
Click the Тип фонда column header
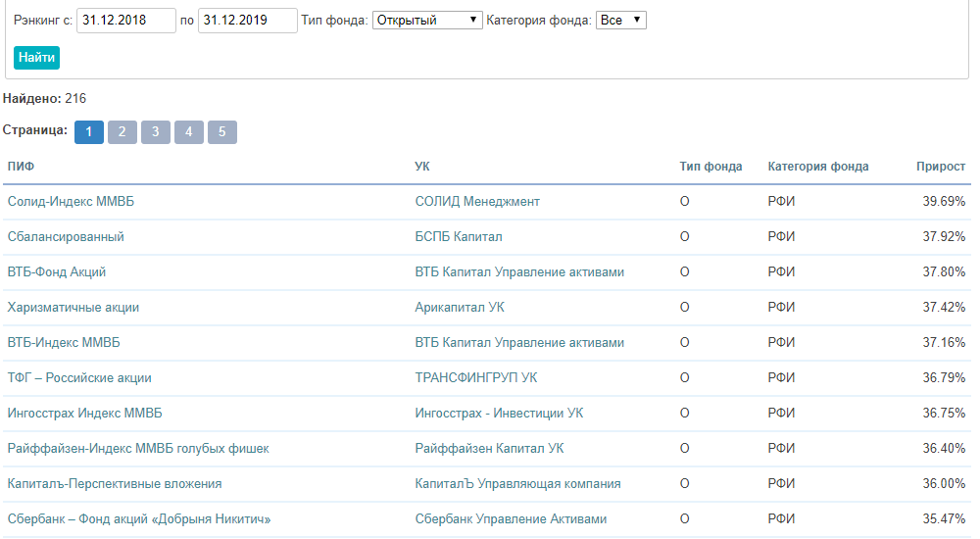(710, 167)
